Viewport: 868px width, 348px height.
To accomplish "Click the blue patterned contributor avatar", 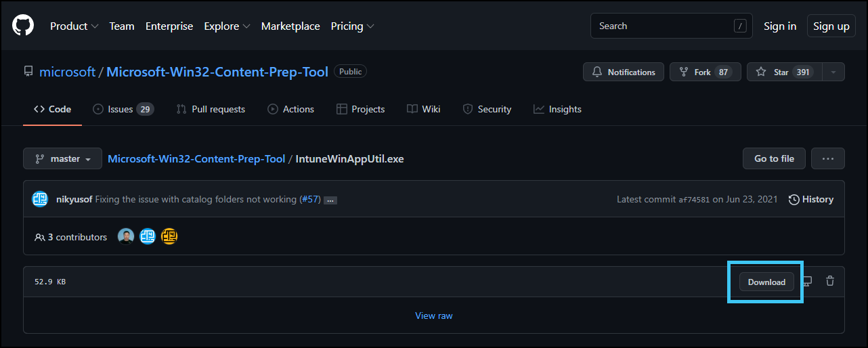I will [x=148, y=236].
